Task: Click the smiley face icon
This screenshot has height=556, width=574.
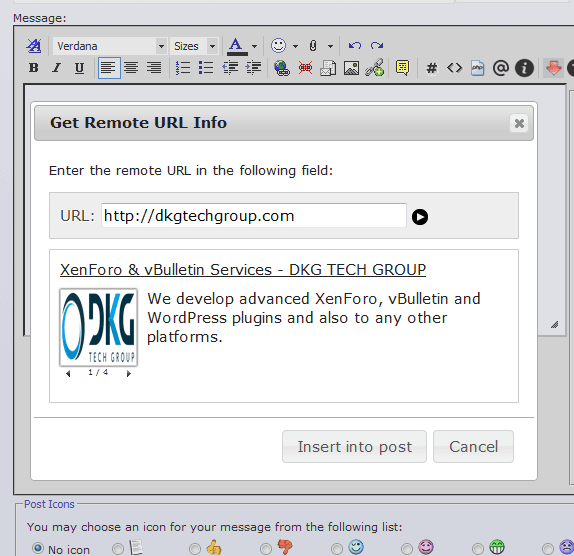Action: 278,46
